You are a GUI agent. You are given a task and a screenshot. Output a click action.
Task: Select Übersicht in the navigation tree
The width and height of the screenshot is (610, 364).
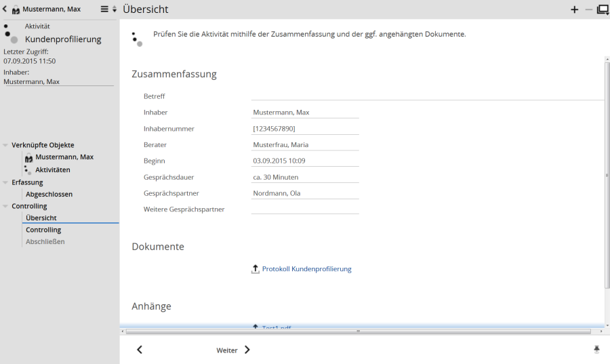41,218
